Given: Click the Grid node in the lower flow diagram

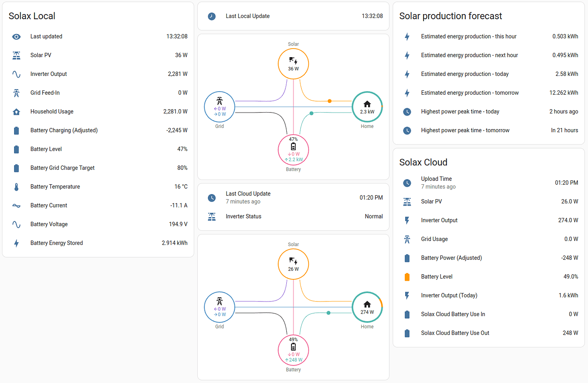Looking at the screenshot, I should click(219, 307).
